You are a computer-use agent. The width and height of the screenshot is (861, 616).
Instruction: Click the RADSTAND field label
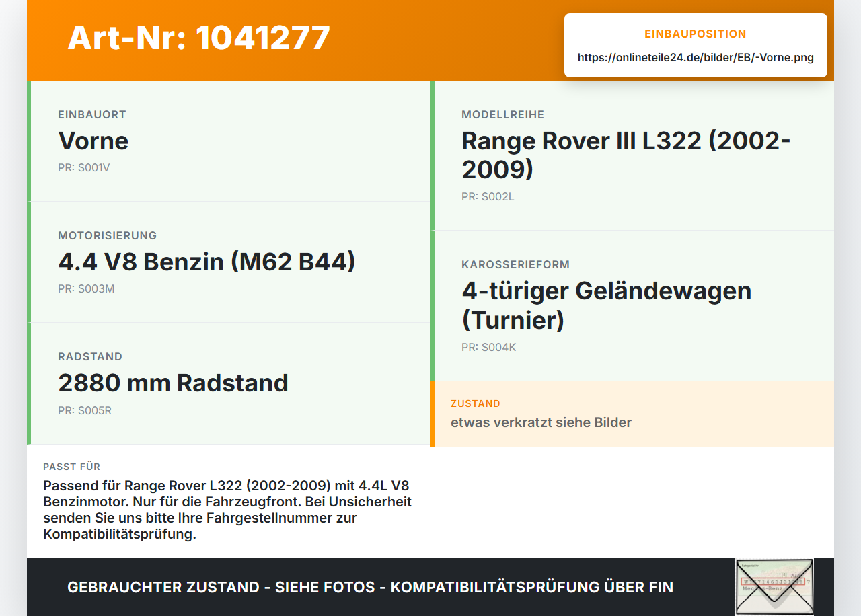coord(90,357)
